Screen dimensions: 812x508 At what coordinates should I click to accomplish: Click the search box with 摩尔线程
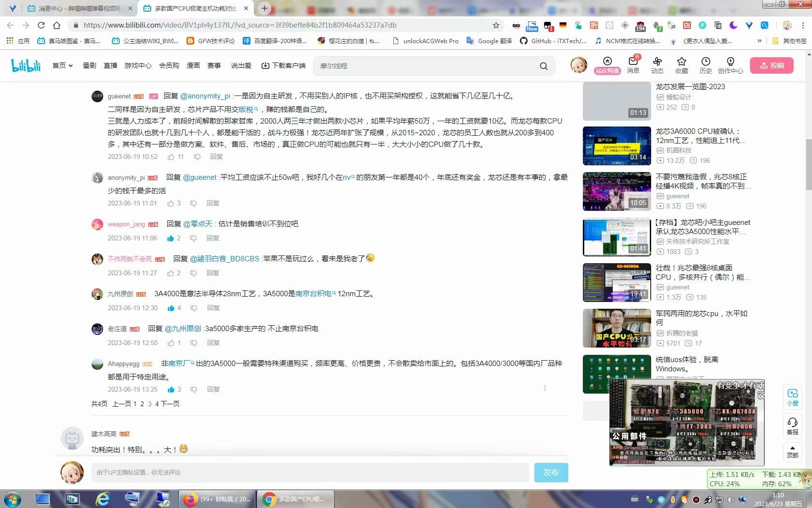click(426, 66)
